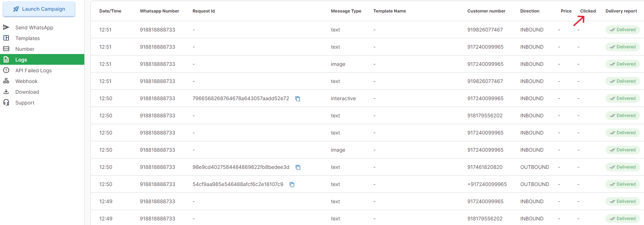Click the Message Type column header
Screen dimensions: 644x225
pyautogui.click(x=346, y=11)
